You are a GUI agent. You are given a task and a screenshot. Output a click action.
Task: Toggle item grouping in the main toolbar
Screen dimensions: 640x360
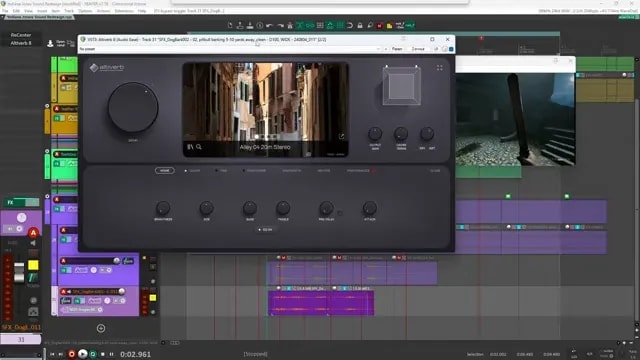click(x=310, y=25)
